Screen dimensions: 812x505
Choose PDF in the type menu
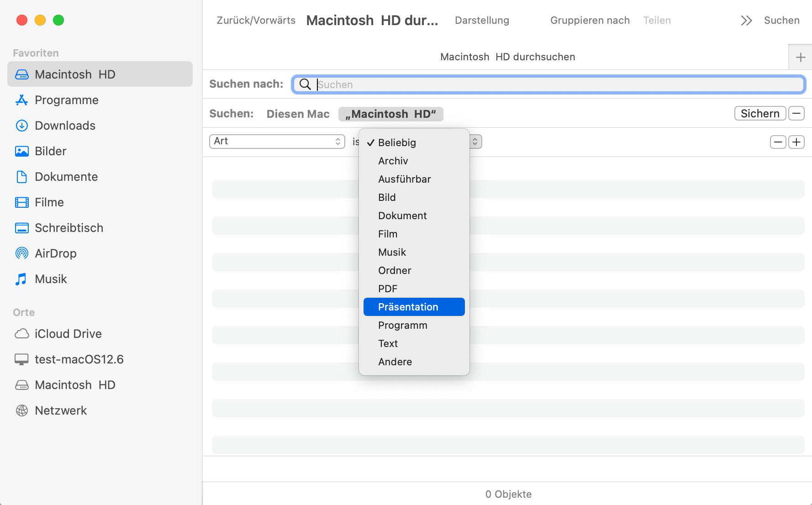point(388,289)
